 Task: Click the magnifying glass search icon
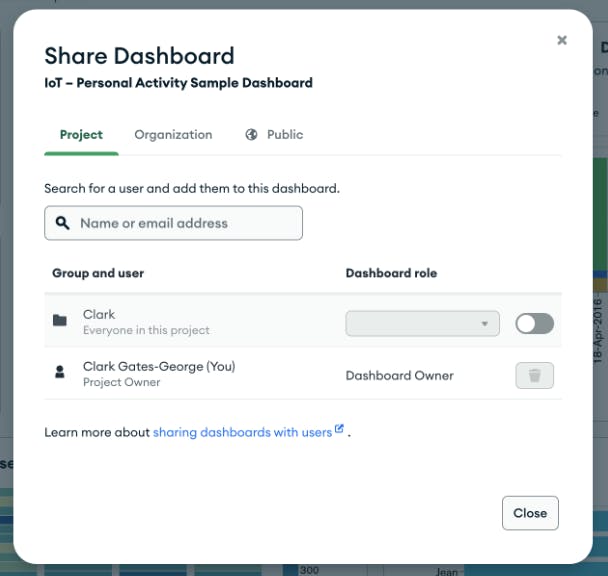tap(63, 223)
